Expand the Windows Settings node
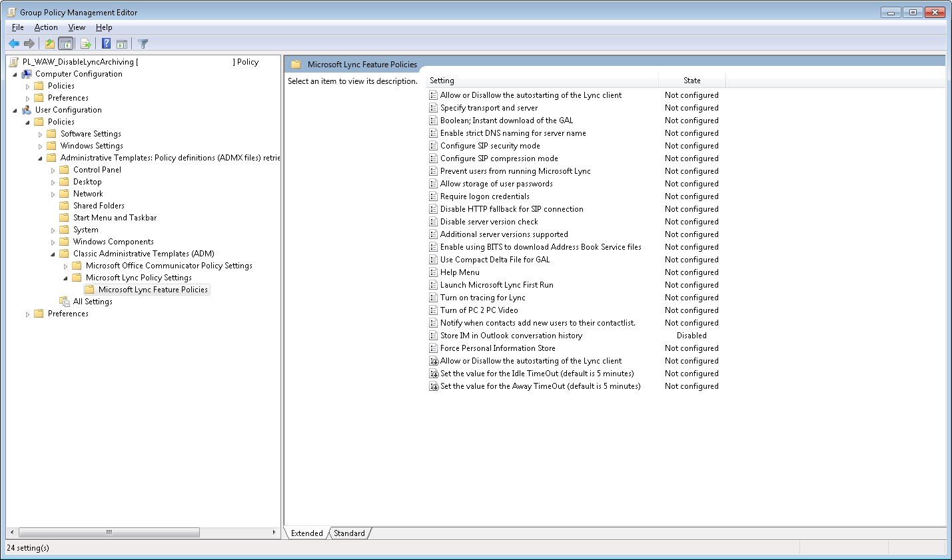The image size is (952, 560). [40, 146]
